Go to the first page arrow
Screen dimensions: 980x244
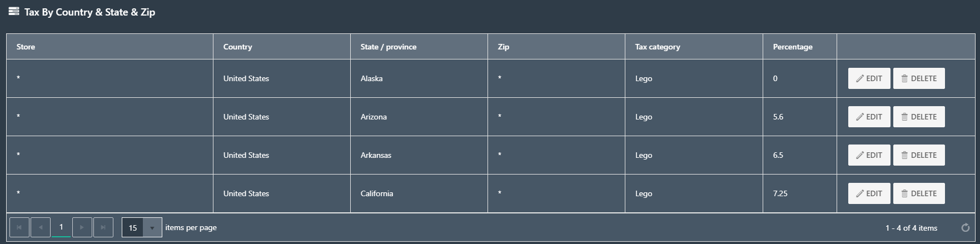coord(19,227)
